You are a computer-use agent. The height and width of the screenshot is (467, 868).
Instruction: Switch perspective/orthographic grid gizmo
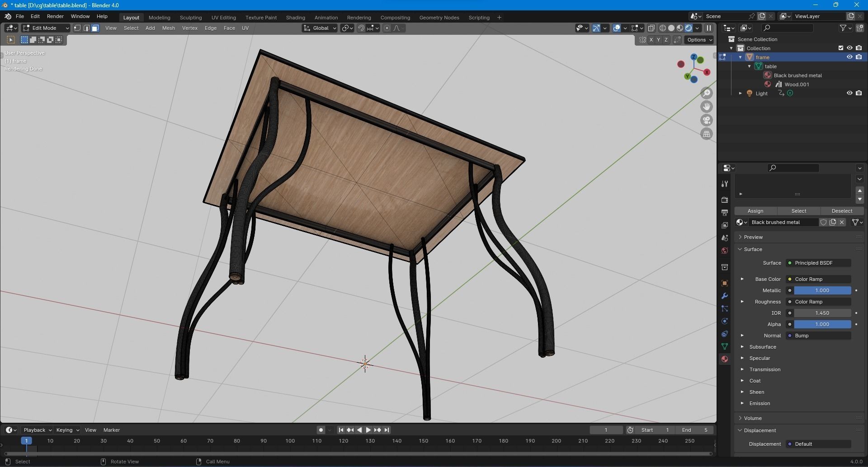[x=707, y=134]
